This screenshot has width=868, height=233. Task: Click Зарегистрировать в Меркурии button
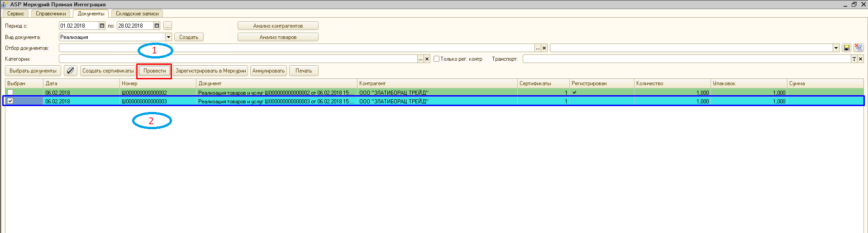(x=210, y=71)
